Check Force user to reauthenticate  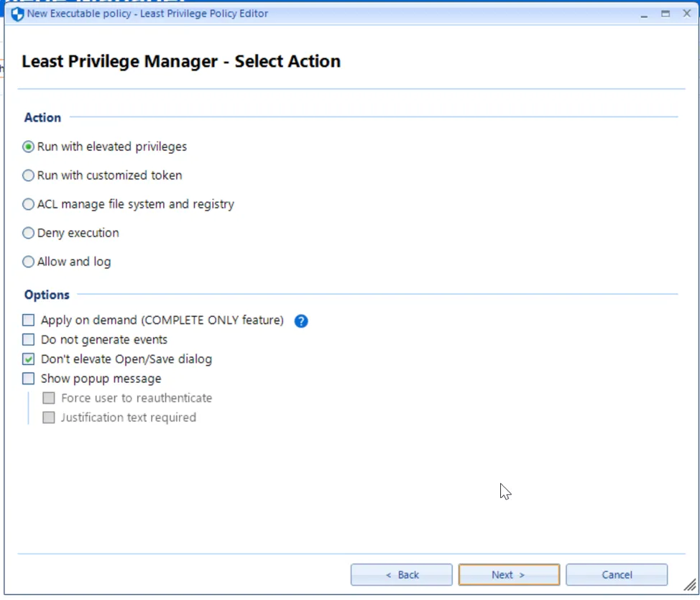(x=49, y=398)
